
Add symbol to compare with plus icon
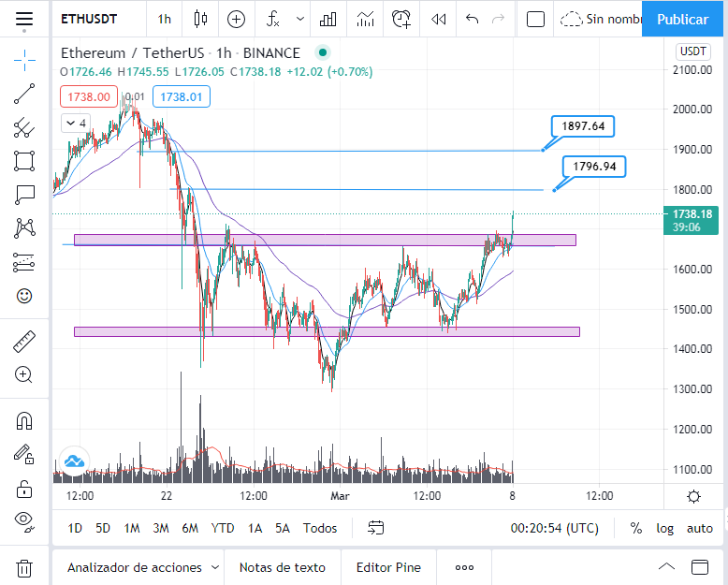(237, 19)
